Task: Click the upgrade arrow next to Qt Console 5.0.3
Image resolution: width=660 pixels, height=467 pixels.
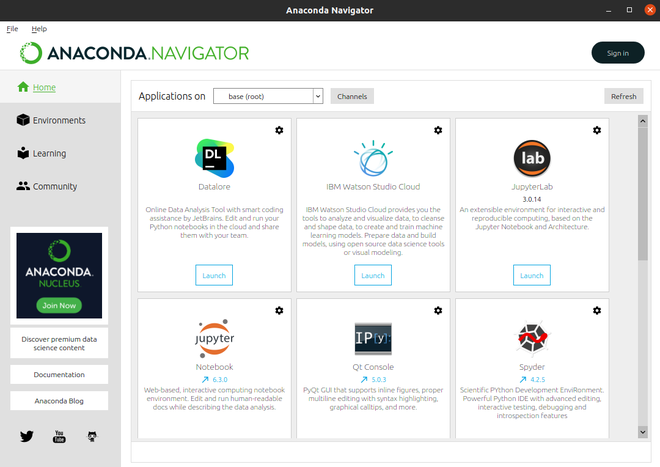Action: point(364,379)
